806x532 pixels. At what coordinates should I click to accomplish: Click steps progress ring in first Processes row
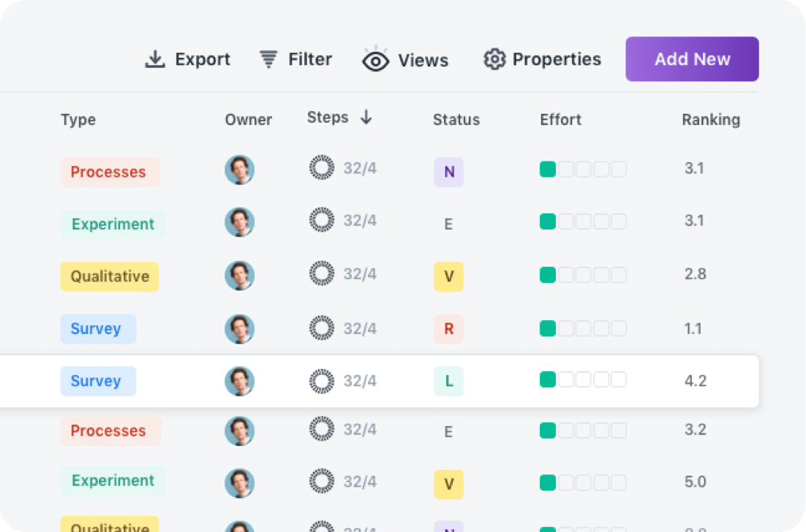[x=322, y=167]
